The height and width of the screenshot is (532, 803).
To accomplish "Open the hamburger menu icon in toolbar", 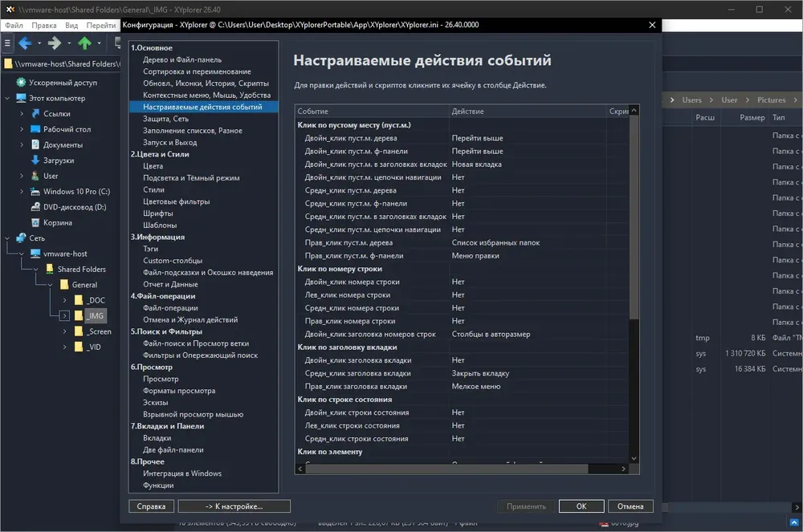I will pyautogui.click(x=7, y=43).
